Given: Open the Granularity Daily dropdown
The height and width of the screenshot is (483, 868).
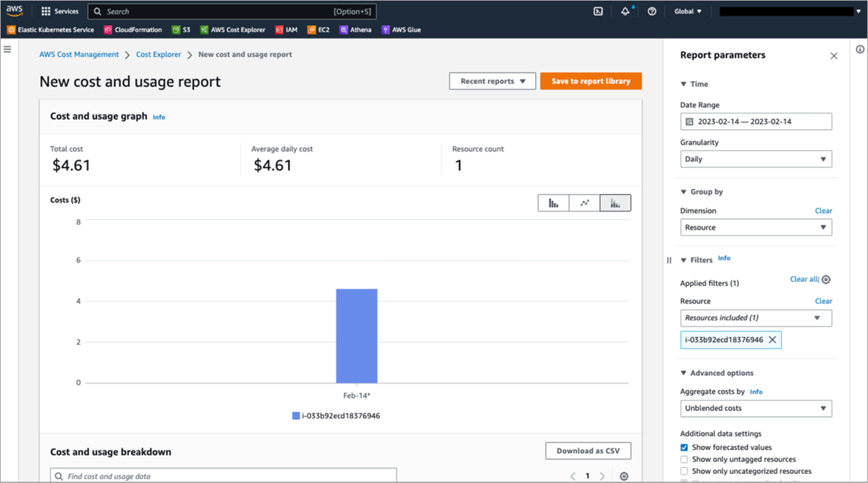Looking at the screenshot, I should click(756, 159).
